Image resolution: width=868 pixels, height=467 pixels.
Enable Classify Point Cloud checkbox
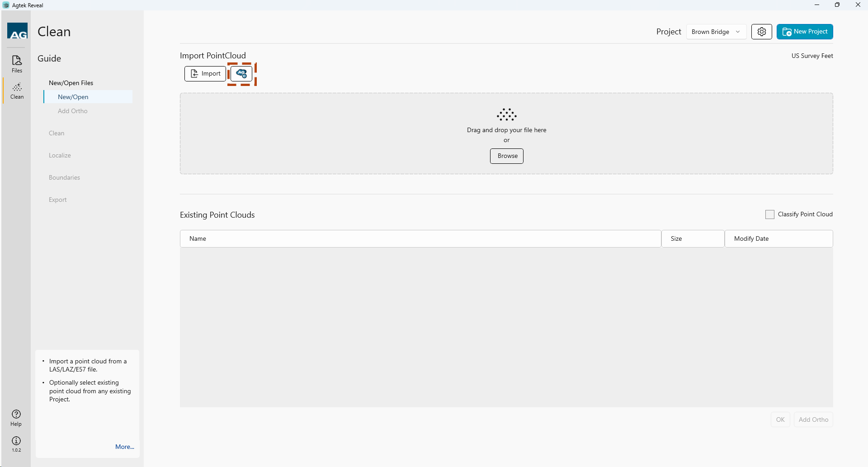[x=770, y=214]
